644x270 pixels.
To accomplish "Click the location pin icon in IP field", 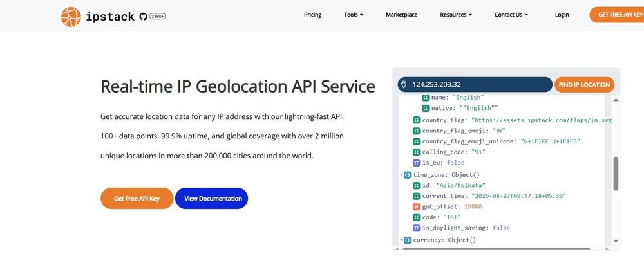I will [x=404, y=85].
